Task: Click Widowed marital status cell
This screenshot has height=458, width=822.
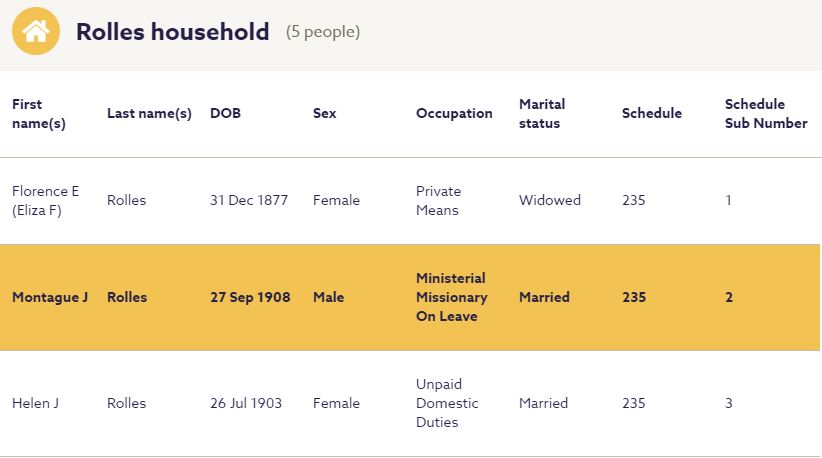Action: click(x=549, y=200)
